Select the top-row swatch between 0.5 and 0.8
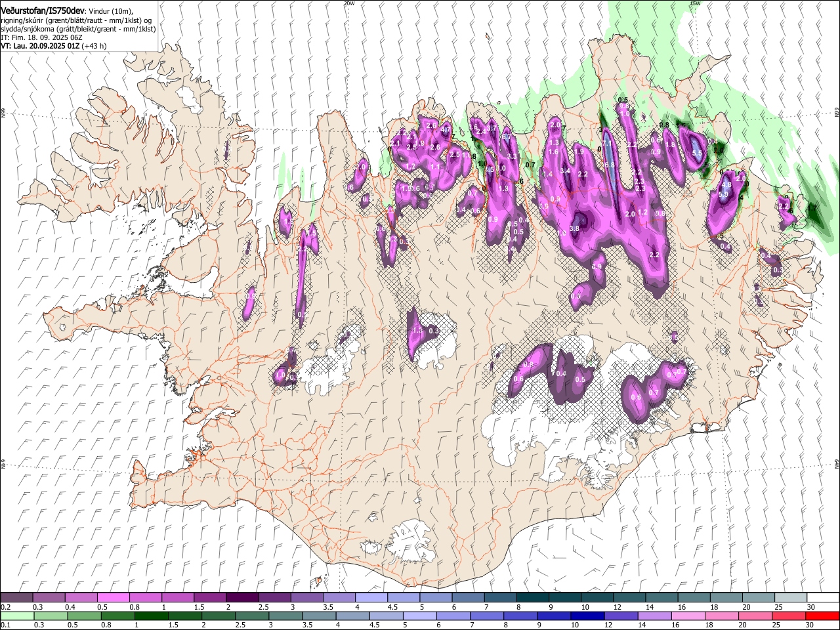Viewport: 840px width, 630px height. (x=114, y=598)
